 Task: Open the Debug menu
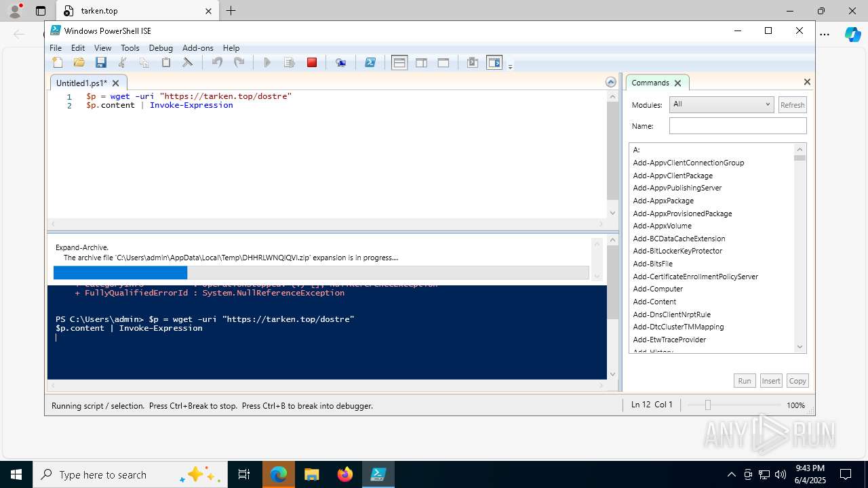[161, 48]
